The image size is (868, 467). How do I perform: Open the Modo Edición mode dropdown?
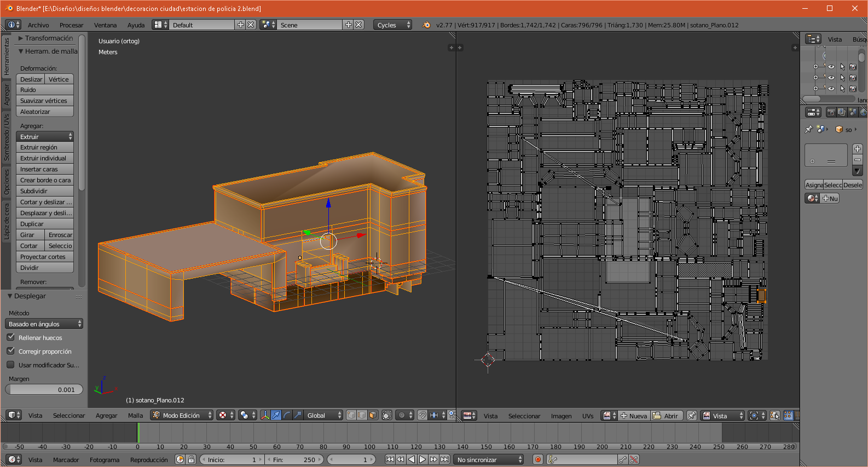pyautogui.click(x=182, y=416)
